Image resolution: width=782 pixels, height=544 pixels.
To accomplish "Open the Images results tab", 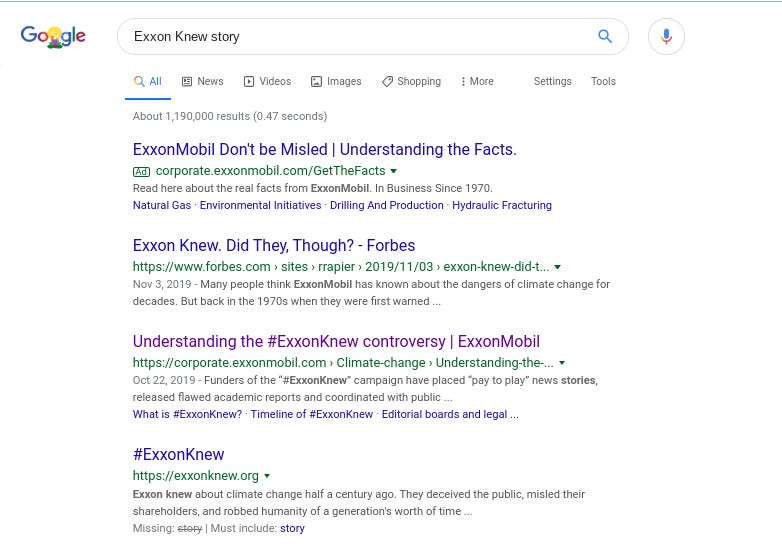I will coord(336,81).
